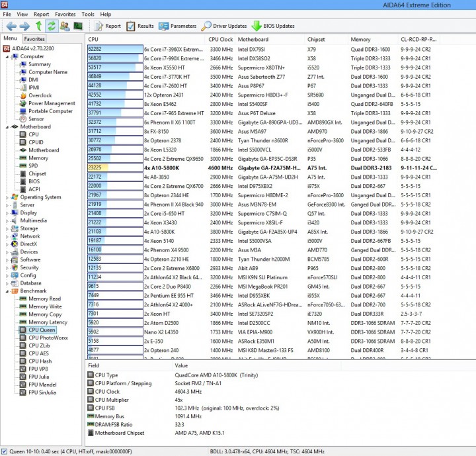Click the green Up arrow icon
Image resolution: width=476 pixels, height=456 pixels.
pos(38,26)
